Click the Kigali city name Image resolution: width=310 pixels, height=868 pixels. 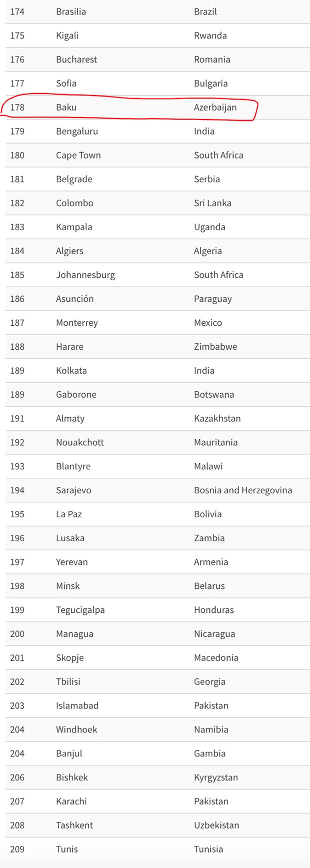point(67,36)
